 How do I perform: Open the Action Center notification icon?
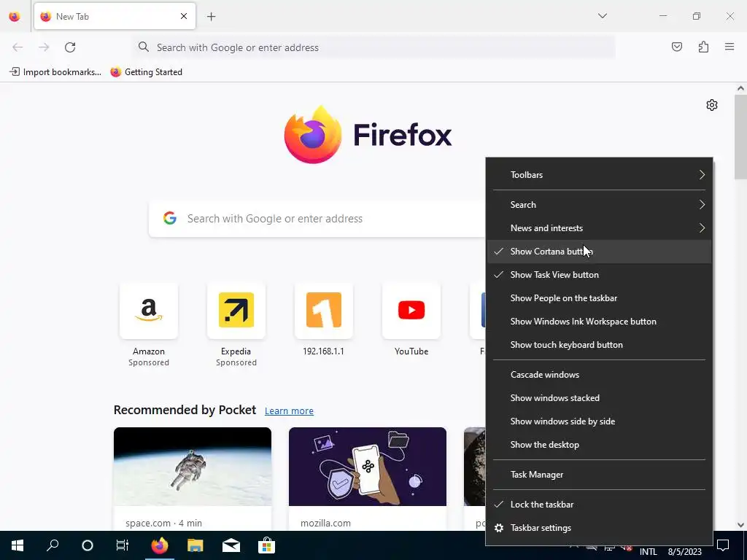coord(723,545)
